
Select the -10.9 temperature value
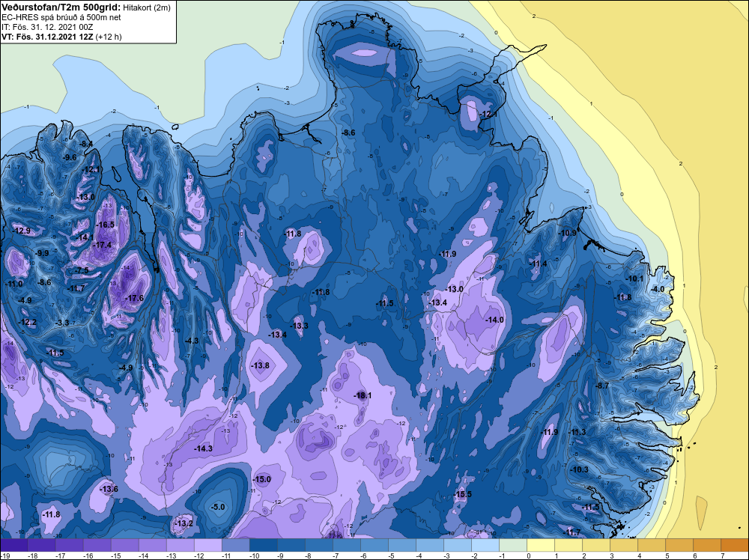[x=568, y=233]
